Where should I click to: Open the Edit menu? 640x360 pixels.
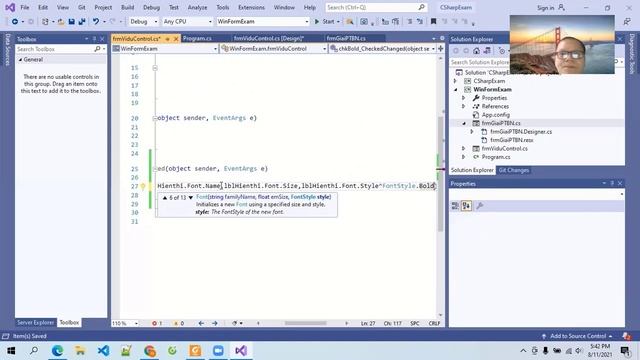[43, 7]
